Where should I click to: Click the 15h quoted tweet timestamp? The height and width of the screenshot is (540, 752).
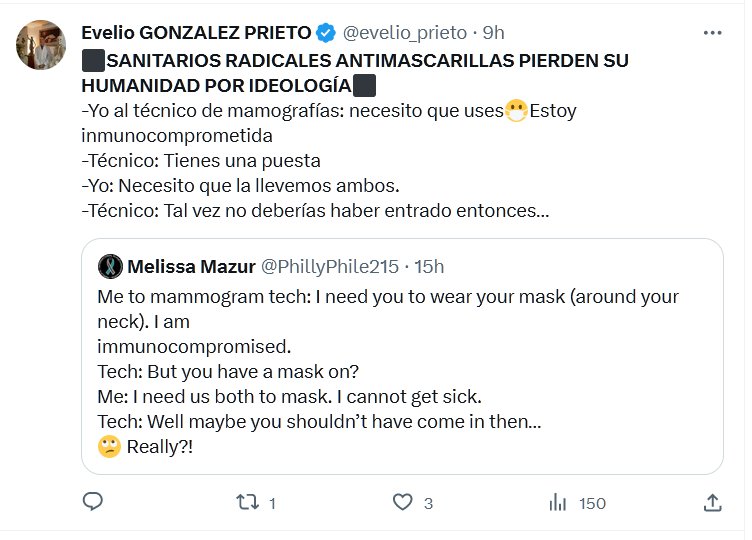coord(428,266)
